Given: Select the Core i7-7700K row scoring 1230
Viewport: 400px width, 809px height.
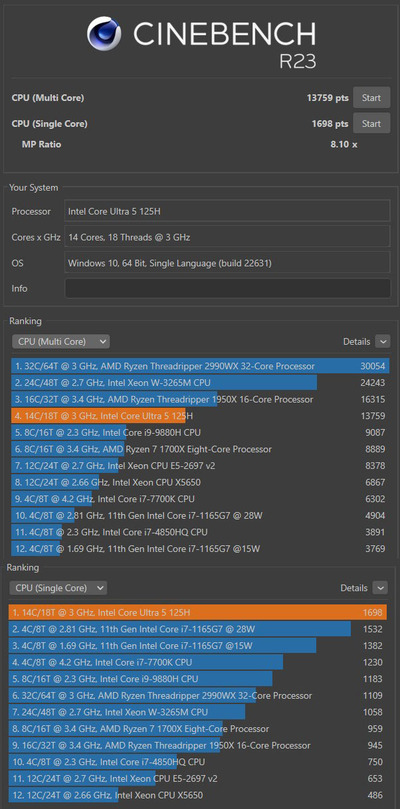Looking at the screenshot, I should (x=198, y=662).
